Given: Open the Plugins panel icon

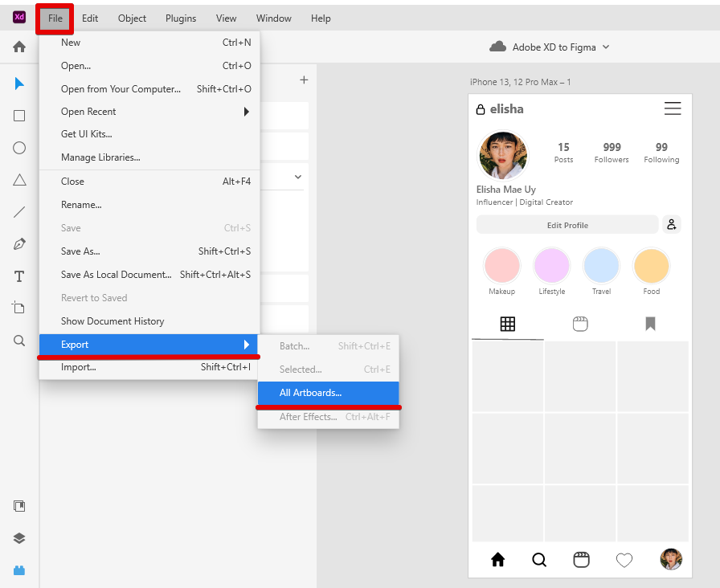Looking at the screenshot, I should [19, 570].
